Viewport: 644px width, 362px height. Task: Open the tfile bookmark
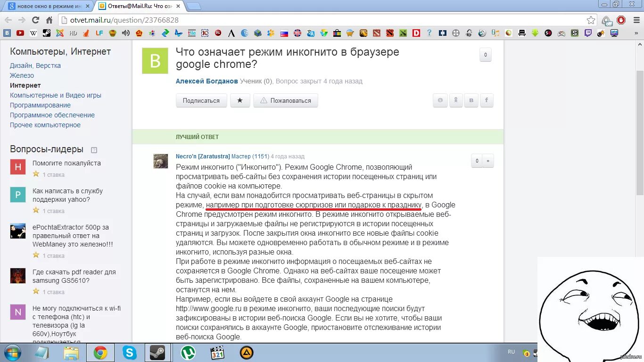(192, 33)
